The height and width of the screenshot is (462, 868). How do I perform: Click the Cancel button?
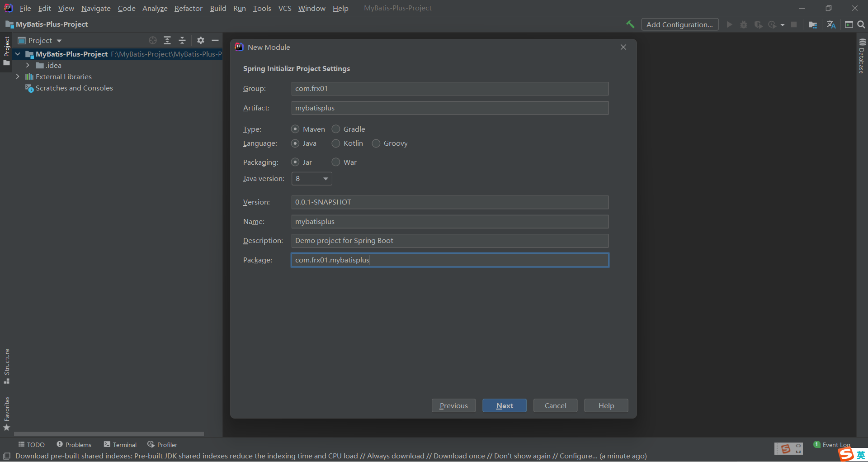click(555, 405)
